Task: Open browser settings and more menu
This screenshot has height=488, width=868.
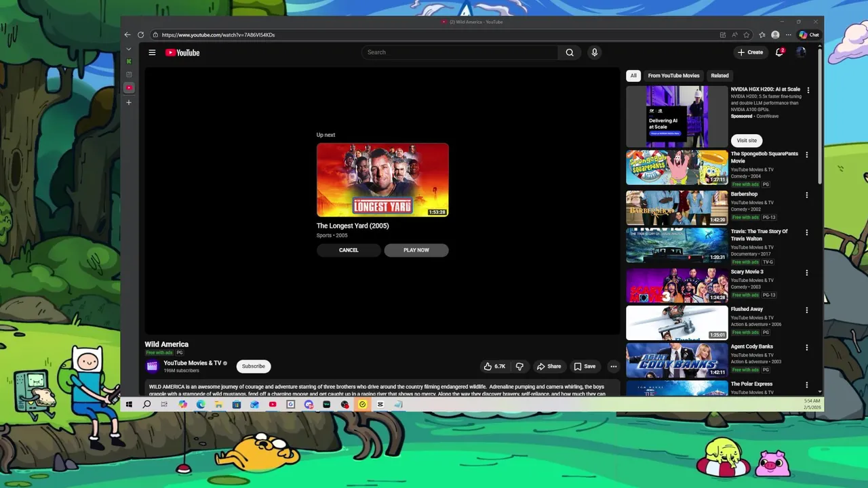Action: (x=788, y=35)
